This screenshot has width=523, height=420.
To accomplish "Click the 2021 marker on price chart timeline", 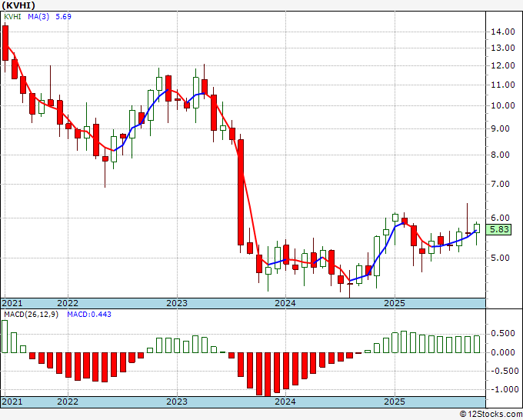I will [12, 303].
